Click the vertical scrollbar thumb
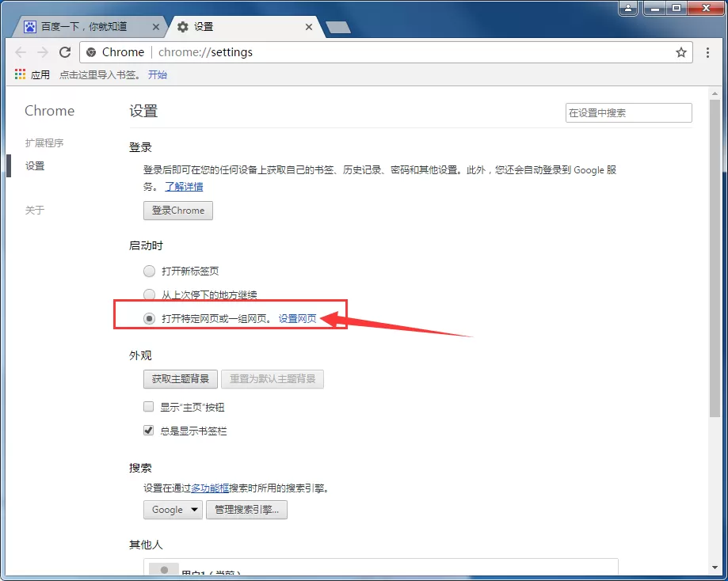Viewport: 728px width, 581px height. click(715, 257)
